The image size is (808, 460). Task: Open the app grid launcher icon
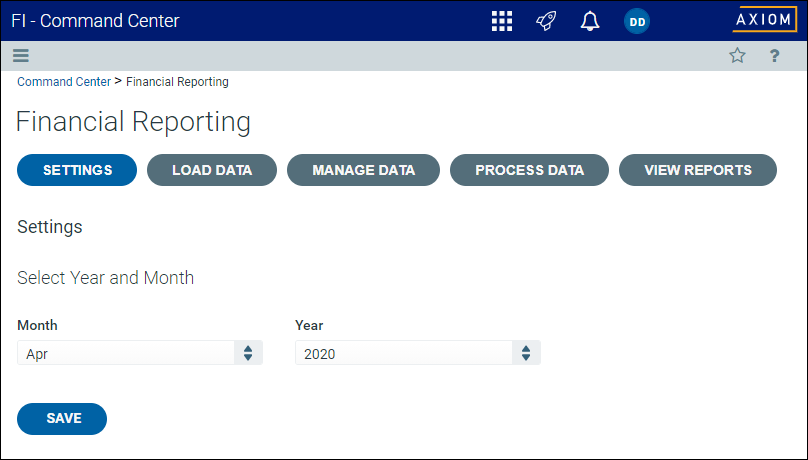502,21
